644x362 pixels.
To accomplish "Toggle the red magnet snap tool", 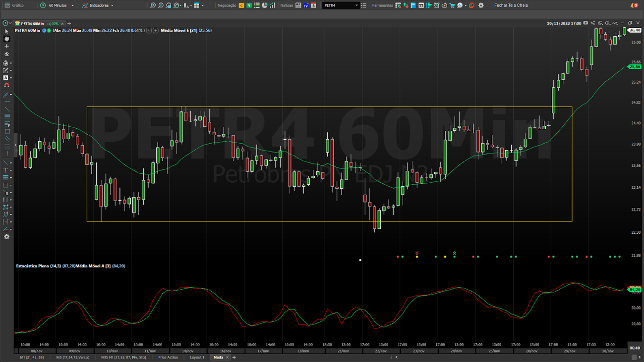I will (x=6, y=85).
